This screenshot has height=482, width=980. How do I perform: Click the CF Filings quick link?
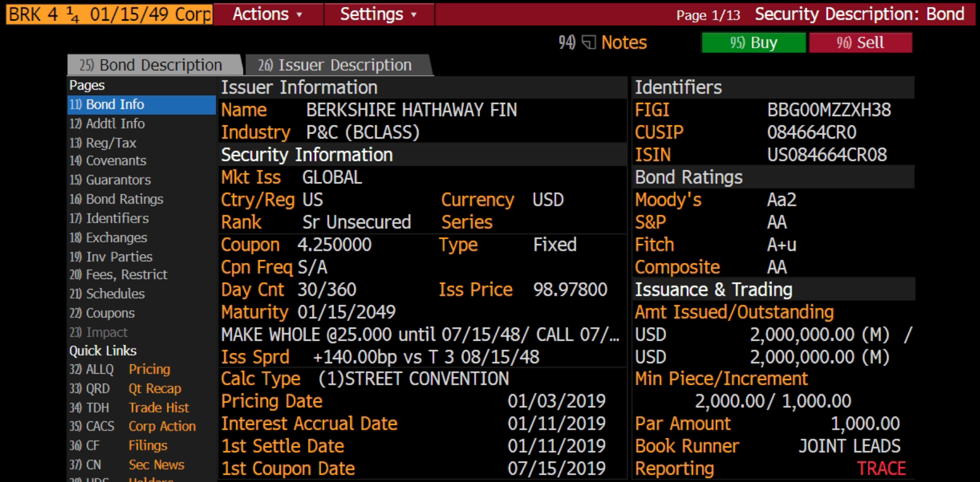(x=119, y=445)
